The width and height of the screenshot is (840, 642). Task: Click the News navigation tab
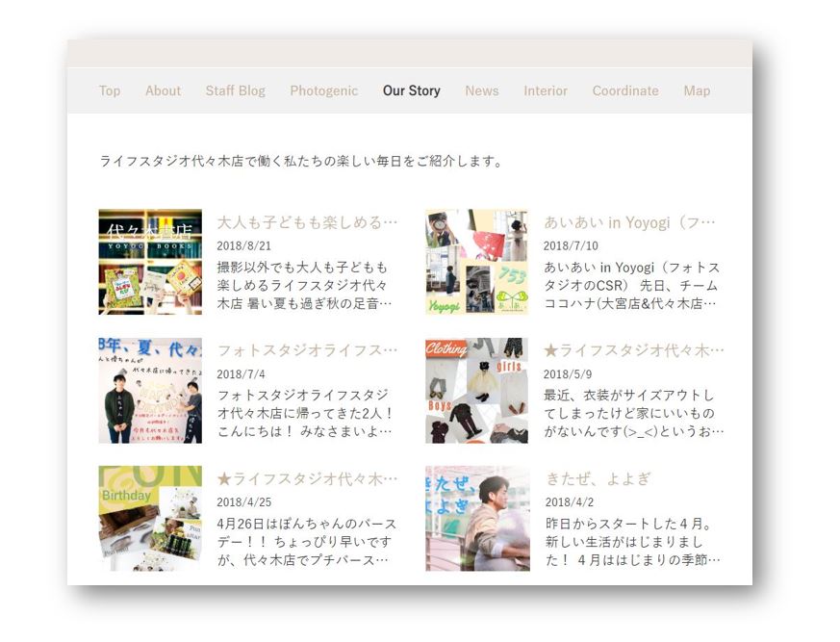coord(481,90)
